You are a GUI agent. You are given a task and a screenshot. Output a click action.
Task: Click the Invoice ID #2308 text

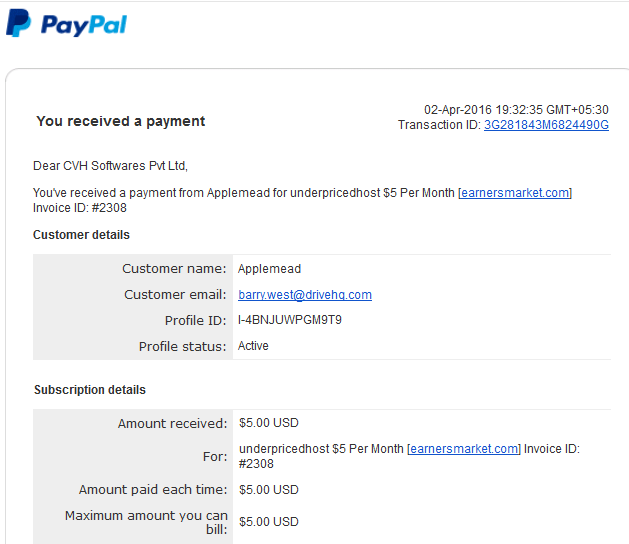pos(80,208)
